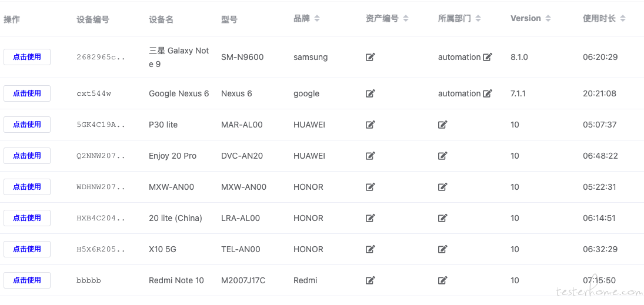
Task: Use the Redmi Note 10 device
Action: (27, 280)
